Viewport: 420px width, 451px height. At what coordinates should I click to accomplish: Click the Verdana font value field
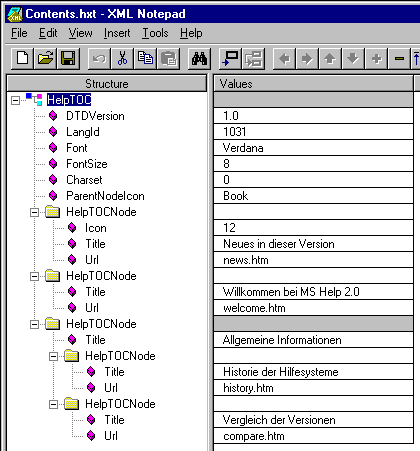point(313,148)
